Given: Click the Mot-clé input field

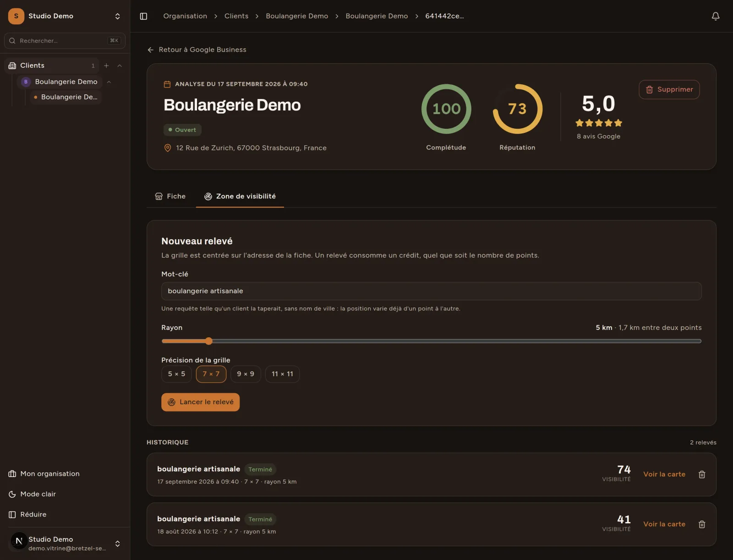Looking at the screenshot, I should coord(431,291).
